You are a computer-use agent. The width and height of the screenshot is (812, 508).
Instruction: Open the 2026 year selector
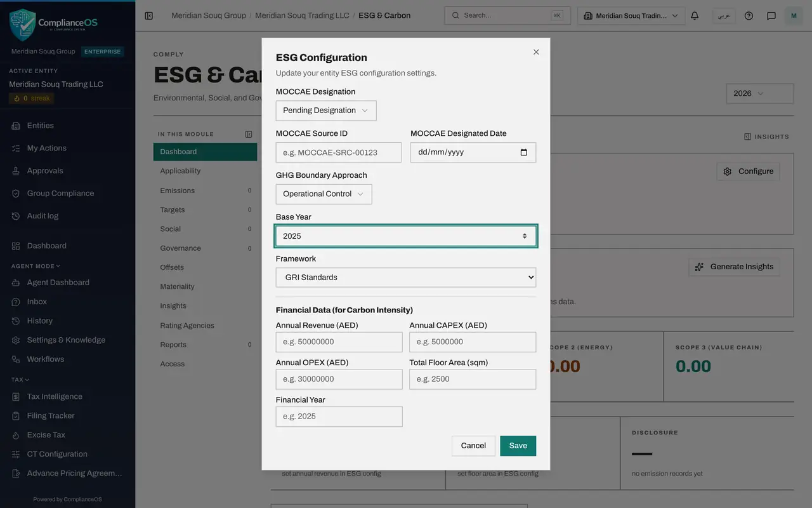[760, 93]
